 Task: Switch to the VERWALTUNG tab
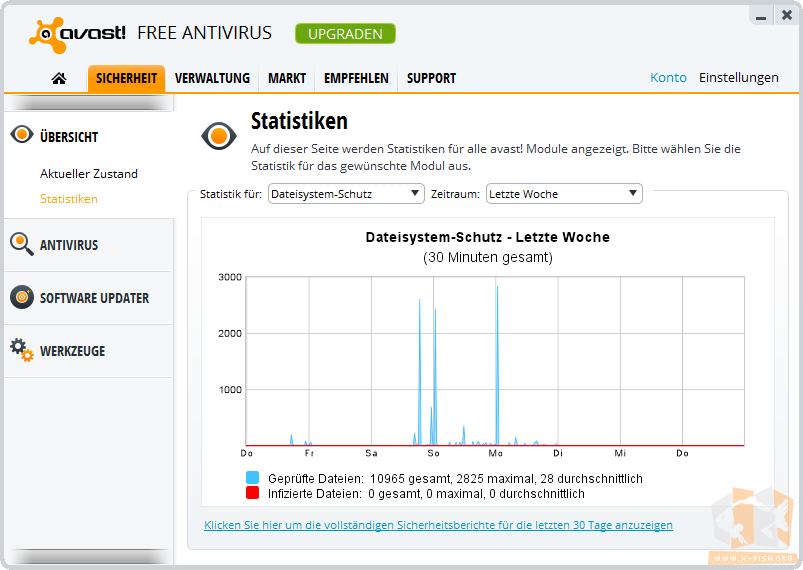coord(212,78)
